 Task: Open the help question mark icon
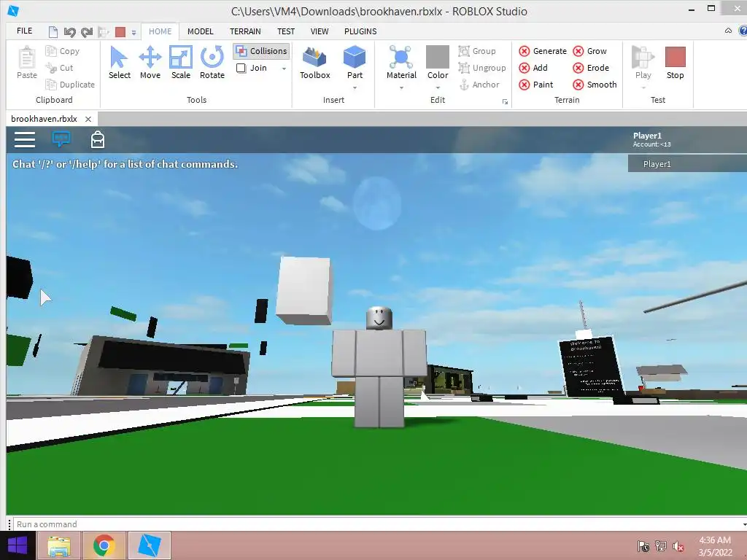(742, 31)
